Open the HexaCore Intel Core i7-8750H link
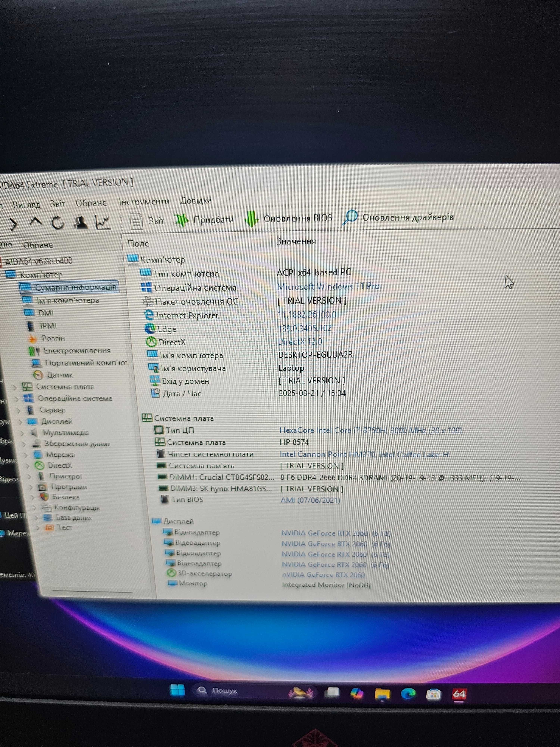Viewport: 560px width, 747px height. click(x=370, y=430)
